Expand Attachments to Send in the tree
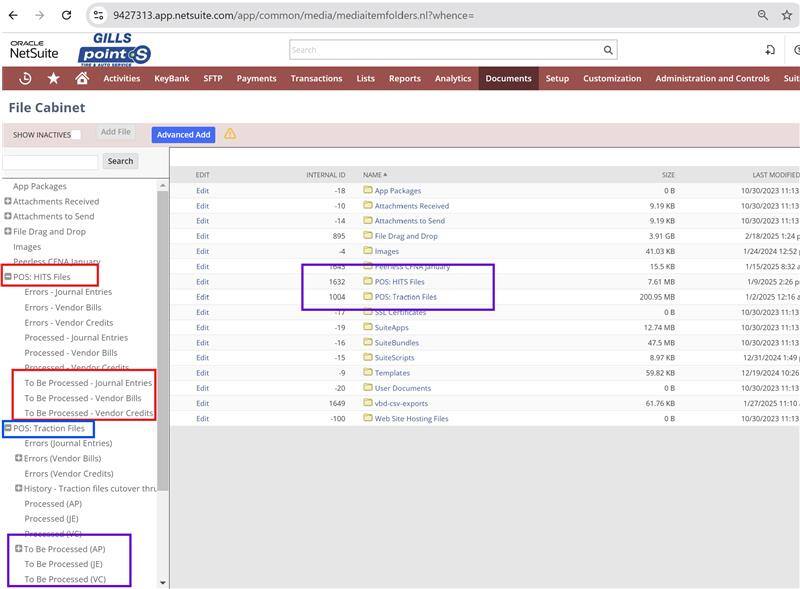The width and height of the screenshot is (800, 589). [x=8, y=216]
